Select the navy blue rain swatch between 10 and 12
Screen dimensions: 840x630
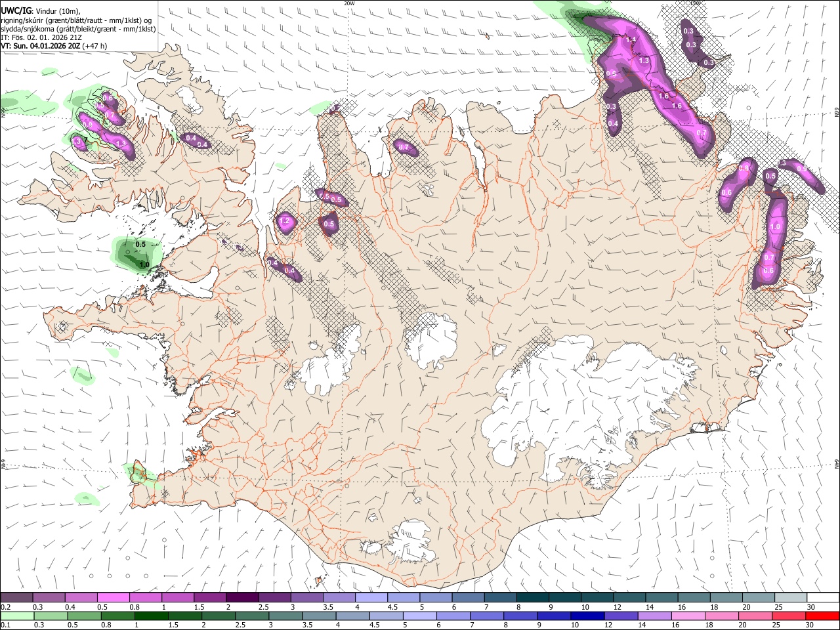point(586,616)
